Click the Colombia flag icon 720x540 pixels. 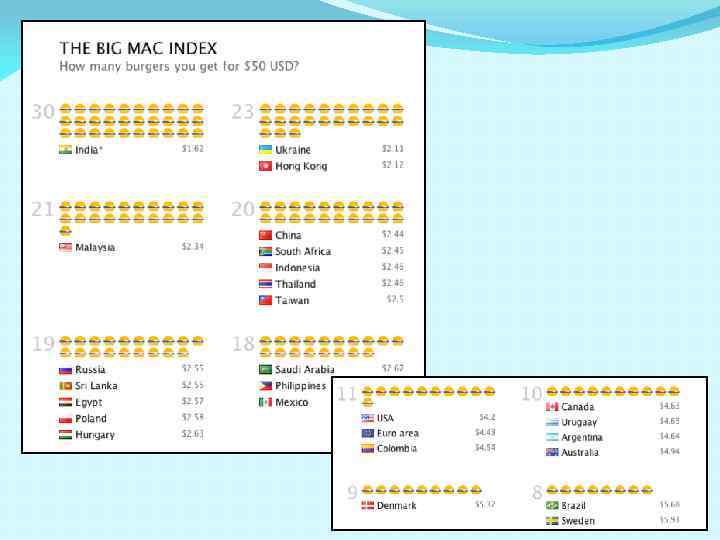click(367, 448)
